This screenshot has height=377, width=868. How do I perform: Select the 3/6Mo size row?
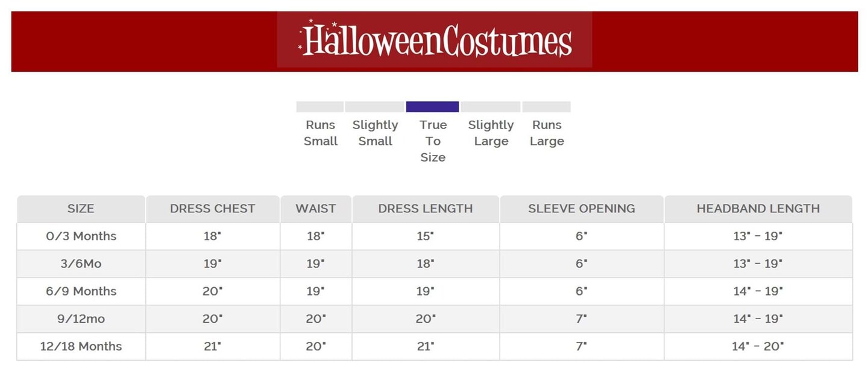(x=81, y=264)
